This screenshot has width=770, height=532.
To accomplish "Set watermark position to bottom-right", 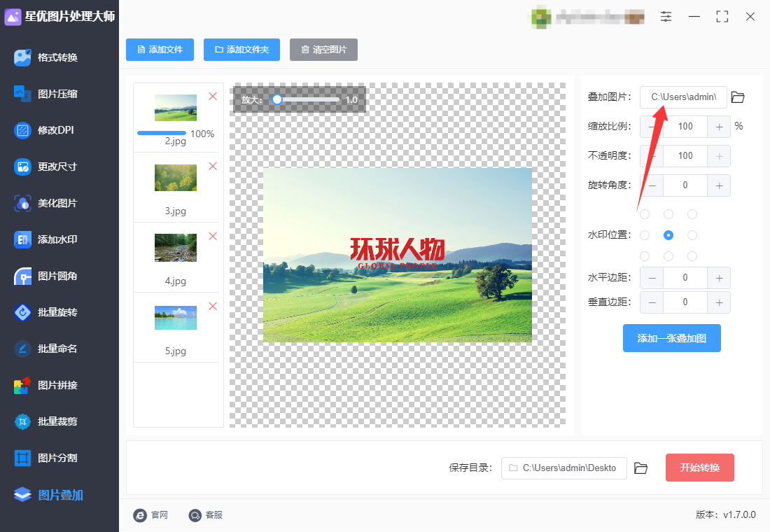I will tap(692, 256).
